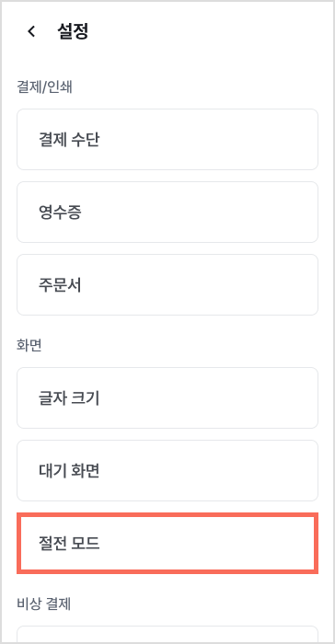The width and height of the screenshot is (335, 644).
Task: Open the highlighted 절전 모드 item
Action: click(167, 543)
